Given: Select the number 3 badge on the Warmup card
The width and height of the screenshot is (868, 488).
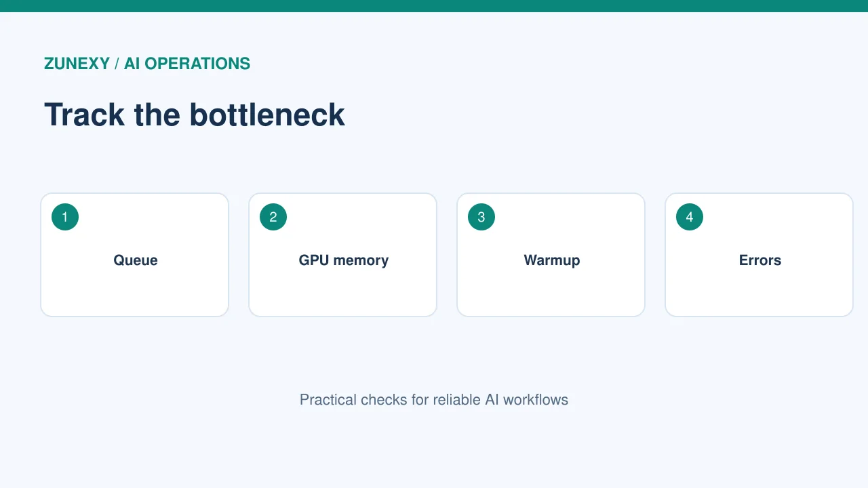Looking at the screenshot, I should point(481,217).
